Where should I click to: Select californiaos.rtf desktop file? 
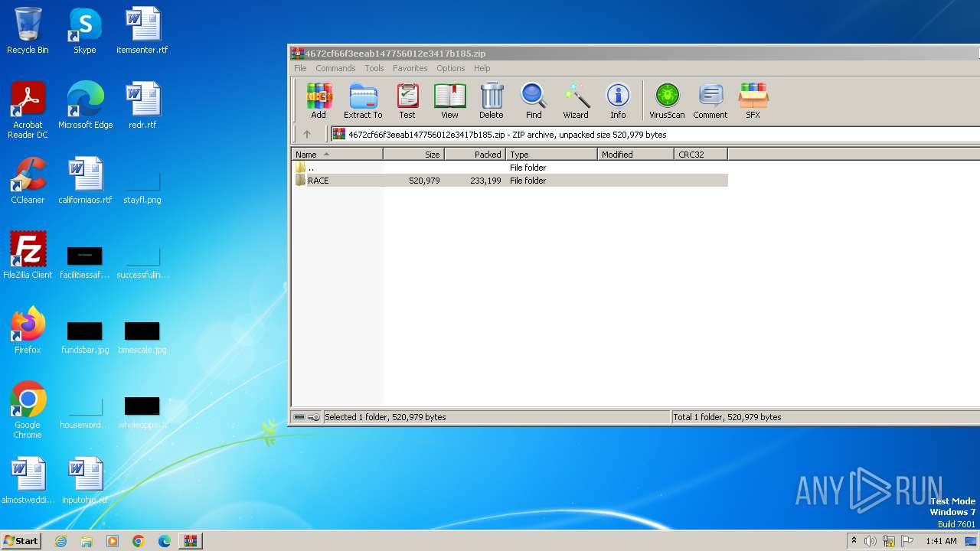click(x=85, y=181)
